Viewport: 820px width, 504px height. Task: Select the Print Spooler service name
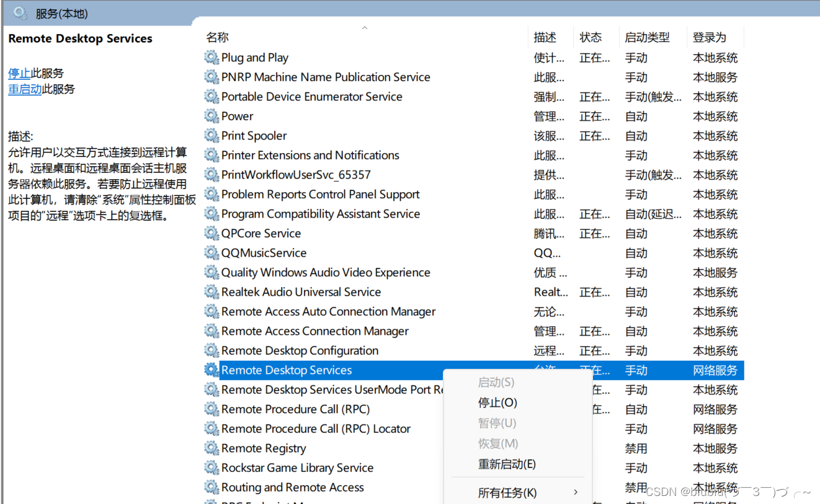(x=254, y=136)
